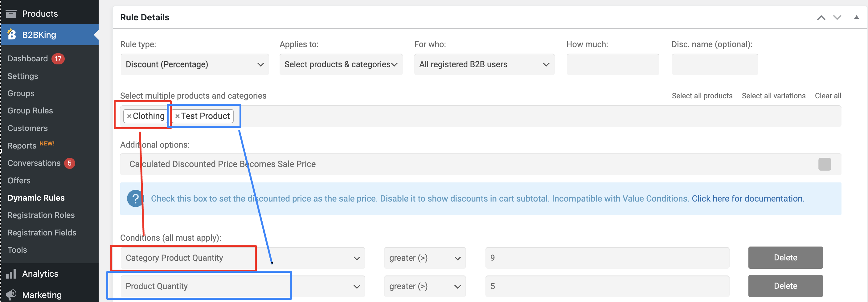Open the Product Quantity condition dropdown
Image resolution: width=868 pixels, height=302 pixels.
243,286
